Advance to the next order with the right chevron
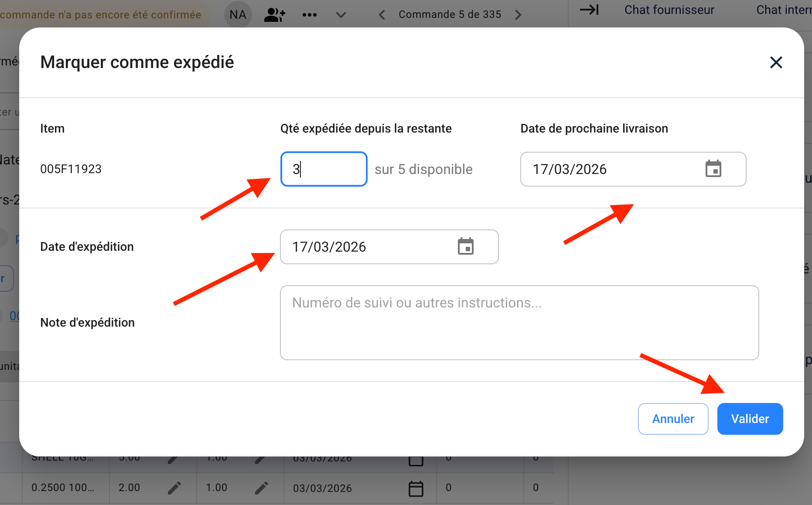This screenshot has height=505, width=812. click(x=518, y=14)
